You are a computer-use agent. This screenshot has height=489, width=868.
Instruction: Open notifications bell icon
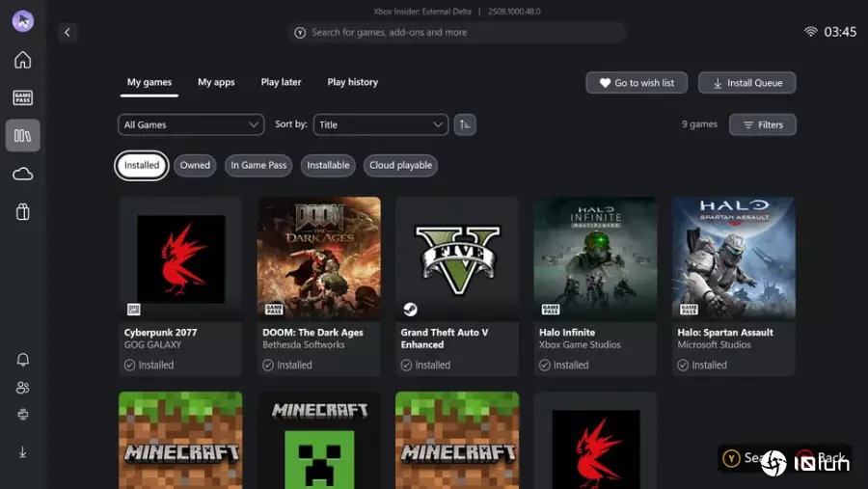point(22,360)
